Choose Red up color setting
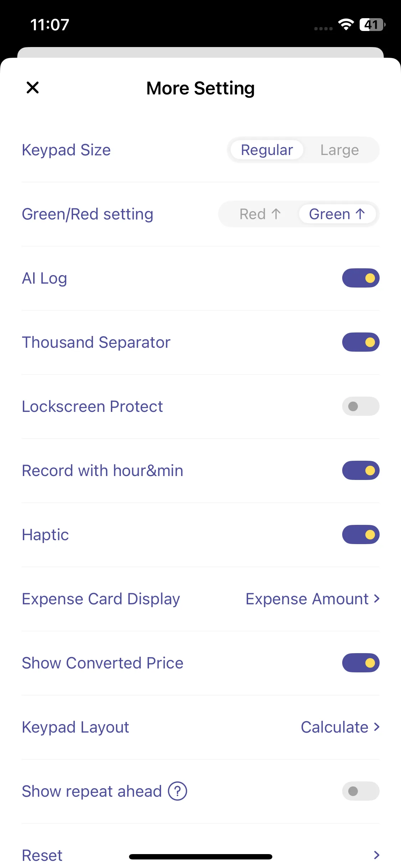Viewport: 401px width, 868px height. 260,214
